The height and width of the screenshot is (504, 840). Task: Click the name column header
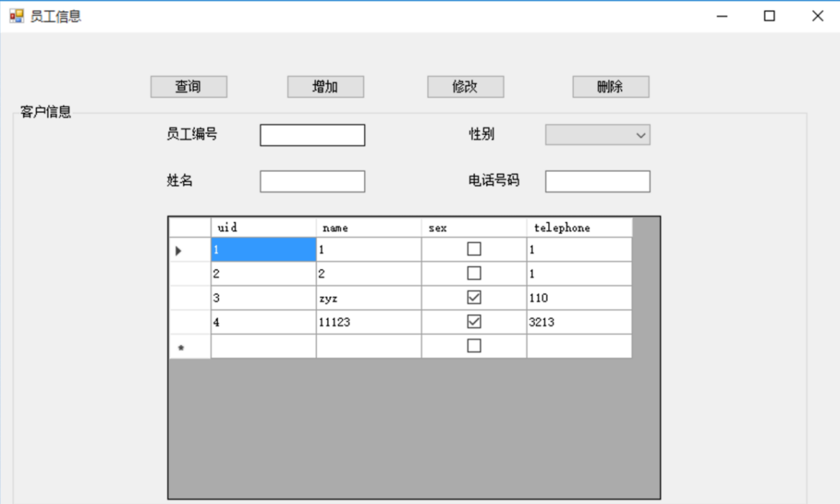(x=369, y=228)
